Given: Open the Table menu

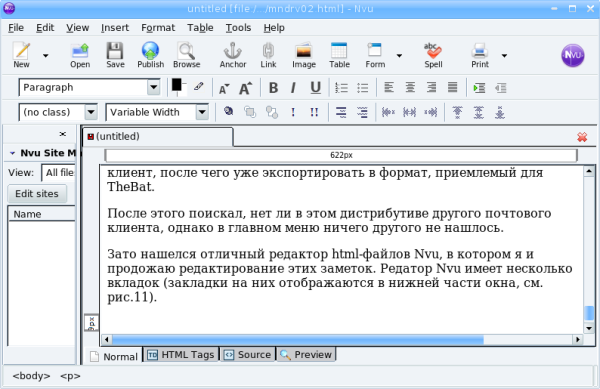Looking at the screenshot, I should tap(200, 28).
